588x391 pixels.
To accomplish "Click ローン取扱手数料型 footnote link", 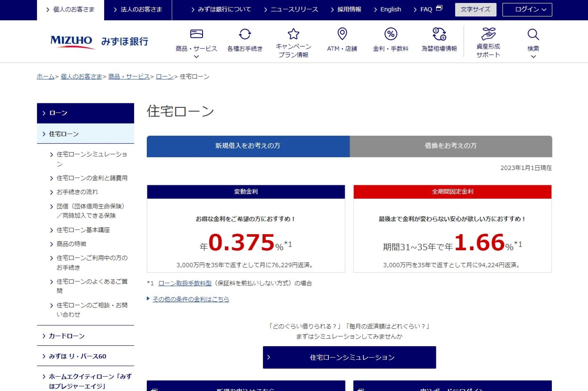I will pos(185,283).
